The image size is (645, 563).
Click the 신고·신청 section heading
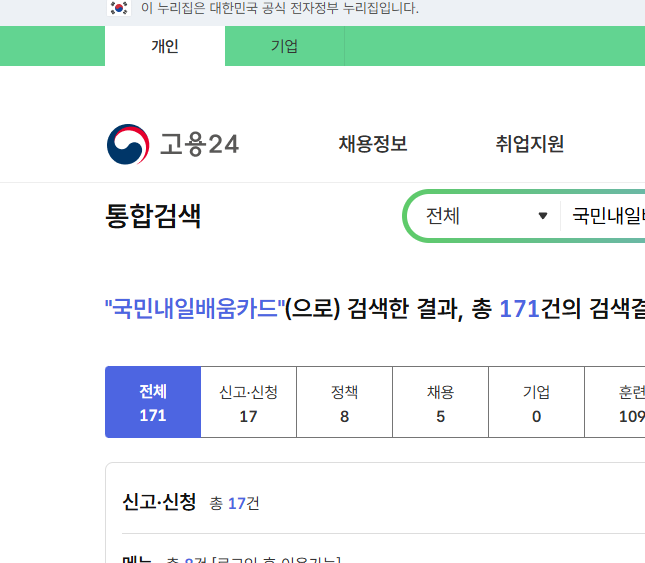pyautogui.click(x=159, y=502)
